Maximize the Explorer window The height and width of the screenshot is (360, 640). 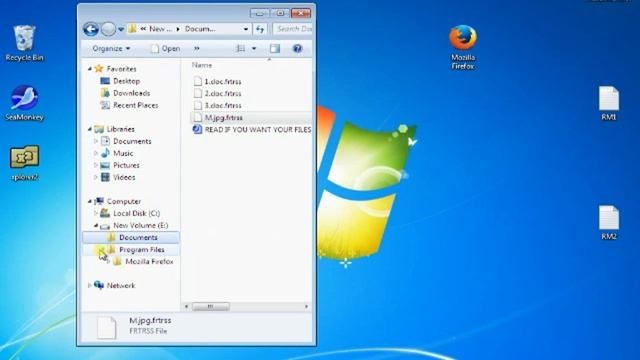[x=280, y=13]
